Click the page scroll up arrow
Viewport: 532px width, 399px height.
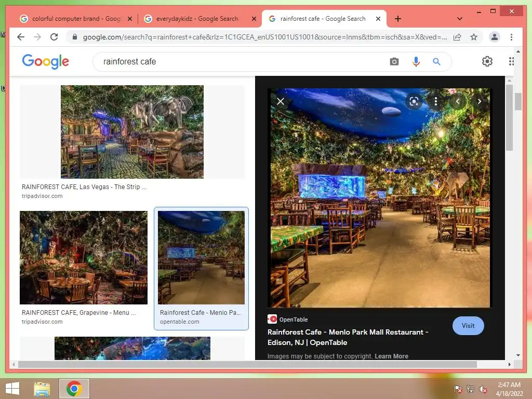[518, 51]
